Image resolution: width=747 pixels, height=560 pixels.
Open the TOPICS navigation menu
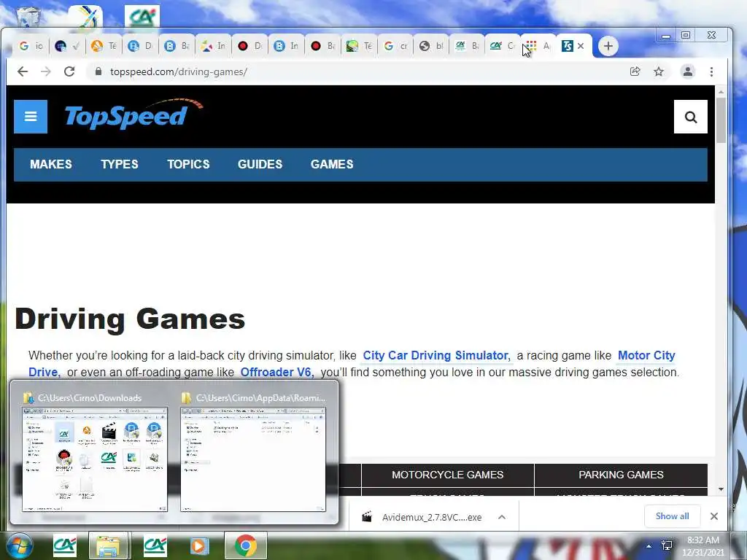pyautogui.click(x=188, y=164)
